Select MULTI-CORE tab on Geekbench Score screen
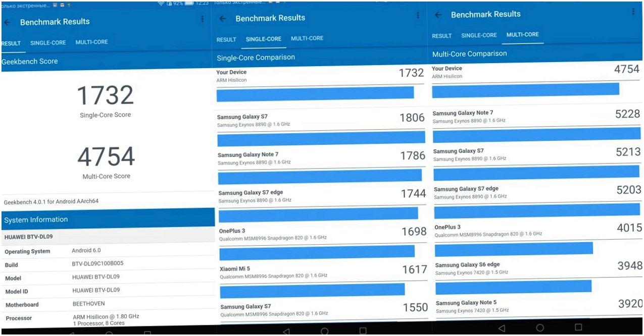The image size is (644, 336). [x=91, y=42]
